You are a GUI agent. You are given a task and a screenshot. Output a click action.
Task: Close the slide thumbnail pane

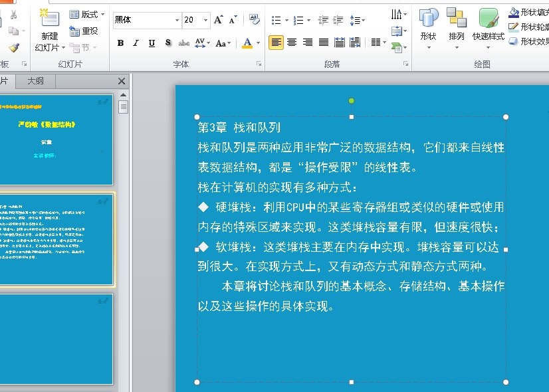pyautogui.click(x=122, y=81)
